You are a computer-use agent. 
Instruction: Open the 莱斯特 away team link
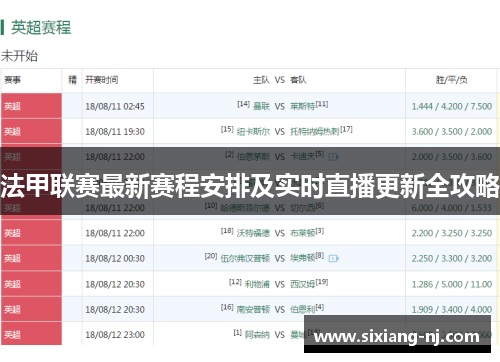(302, 106)
